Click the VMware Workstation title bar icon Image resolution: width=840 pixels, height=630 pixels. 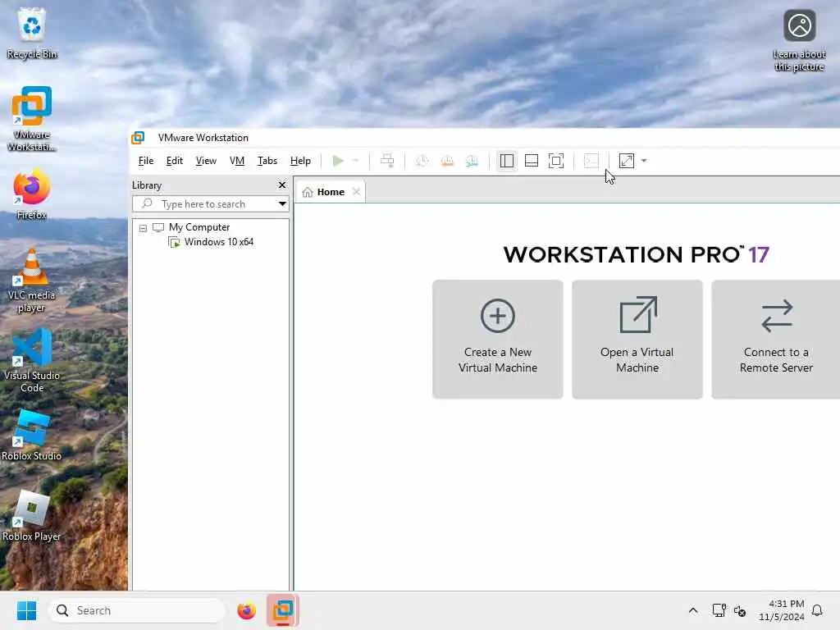pyautogui.click(x=138, y=138)
